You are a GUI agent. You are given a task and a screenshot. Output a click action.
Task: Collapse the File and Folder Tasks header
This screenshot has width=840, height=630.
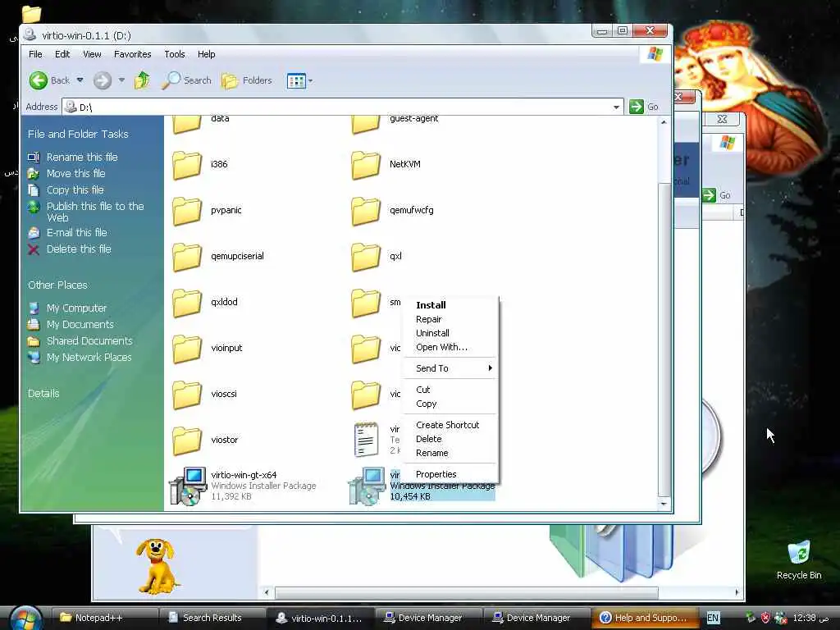coord(78,134)
